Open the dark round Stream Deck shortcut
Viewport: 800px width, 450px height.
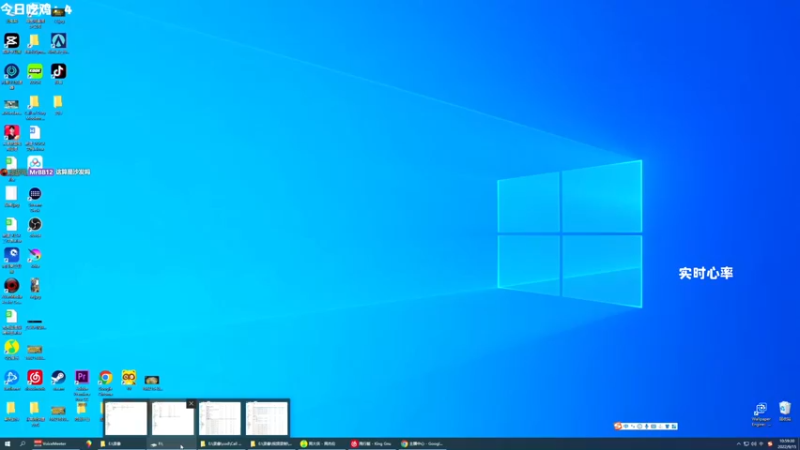(35, 194)
